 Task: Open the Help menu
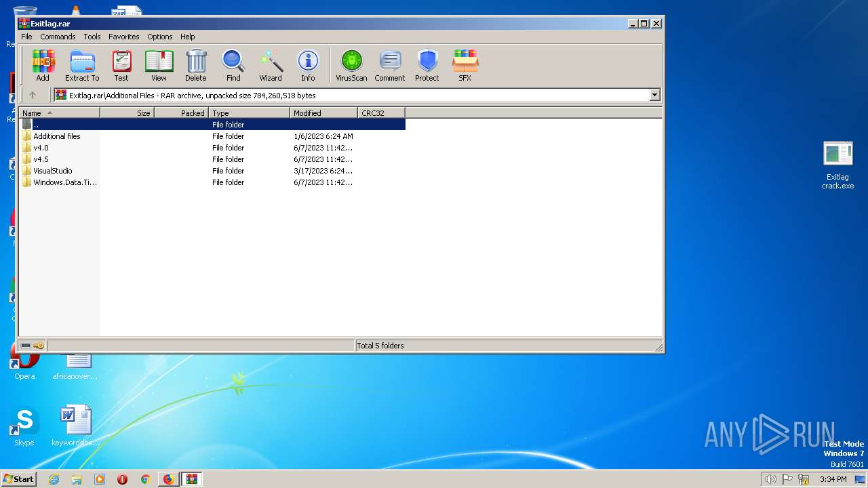(x=188, y=37)
